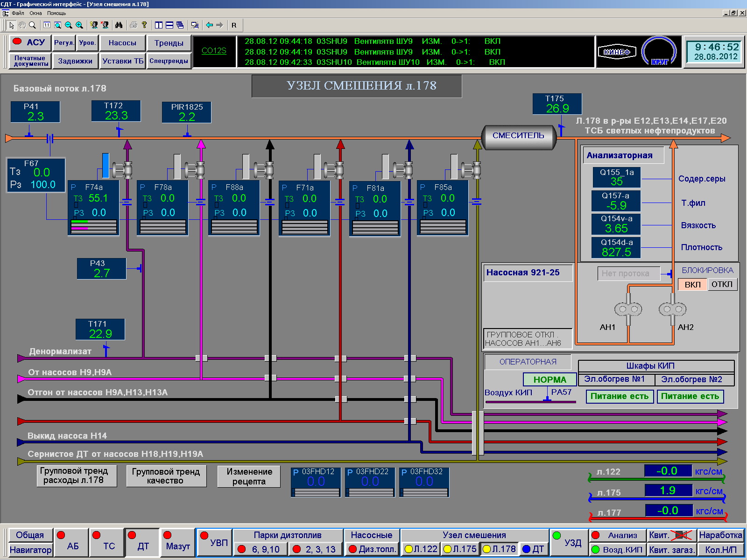Open the Мазут bottom tab

177,542
